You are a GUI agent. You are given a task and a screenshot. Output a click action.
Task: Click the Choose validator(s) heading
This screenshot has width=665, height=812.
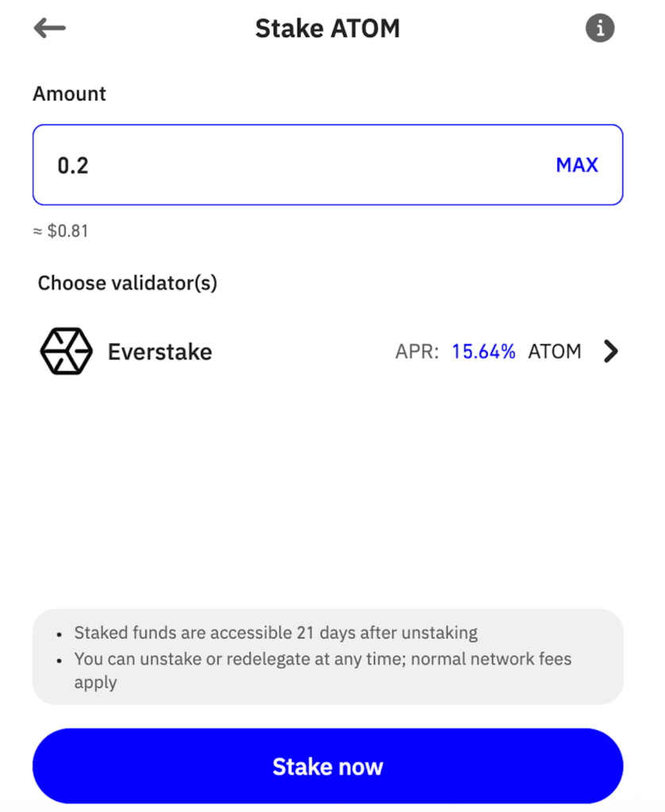pos(127,282)
